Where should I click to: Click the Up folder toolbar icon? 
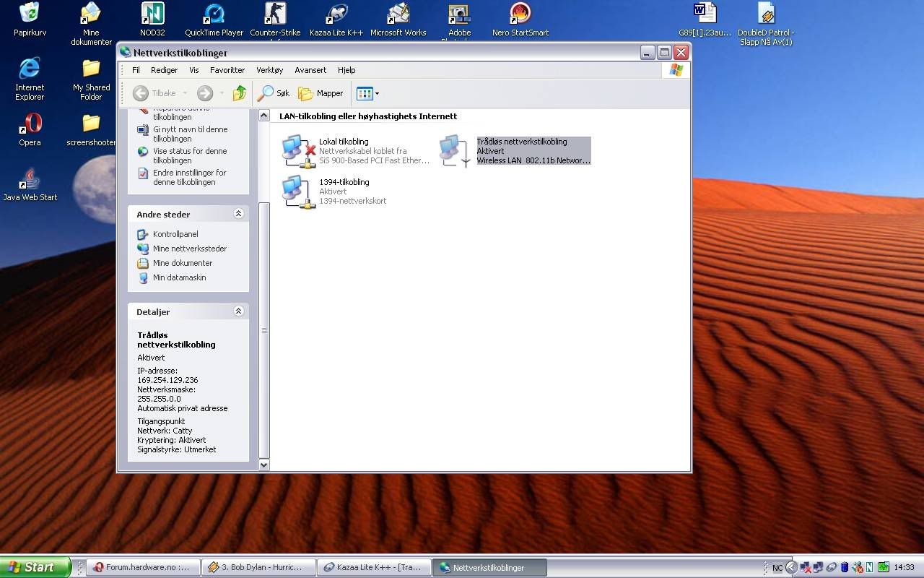point(240,93)
